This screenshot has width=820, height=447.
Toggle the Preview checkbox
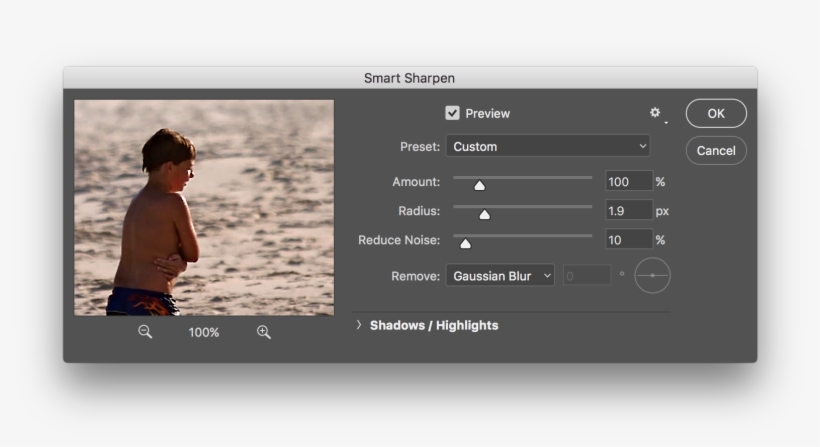point(452,113)
